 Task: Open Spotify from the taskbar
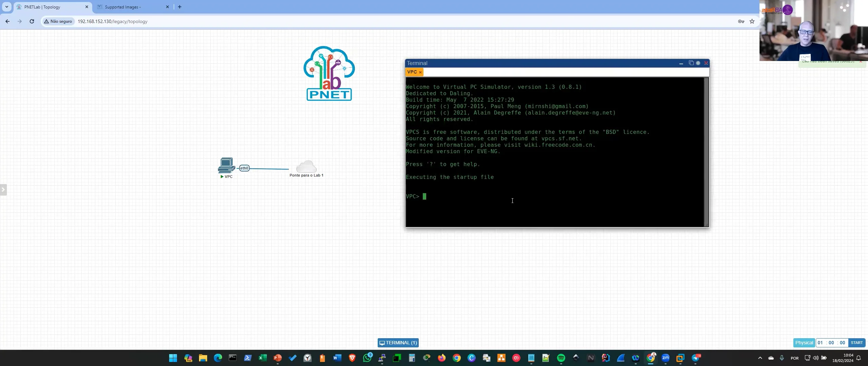(x=561, y=358)
